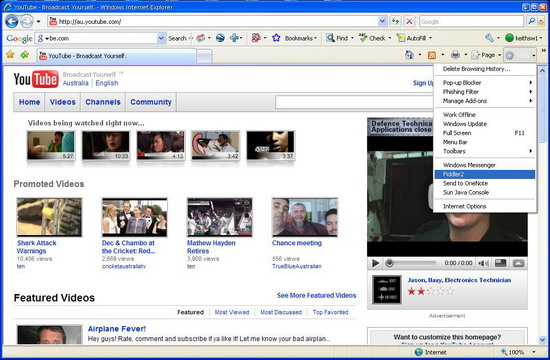Select Manage Add-ons menu item
Viewport: 550px width, 360px height.
[x=485, y=101]
